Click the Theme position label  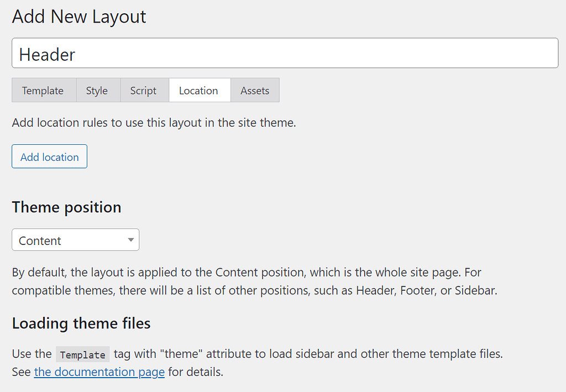[66, 207]
